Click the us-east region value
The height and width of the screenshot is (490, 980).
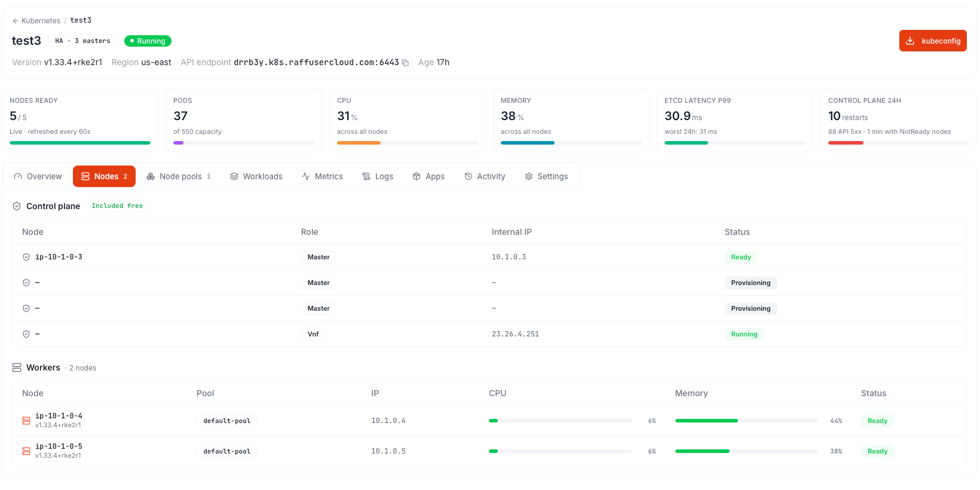pyautogui.click(x=156, y=62)
